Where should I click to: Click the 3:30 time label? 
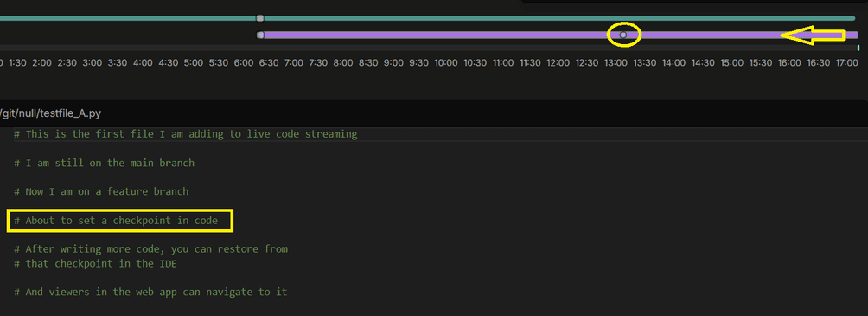coord(118,62)
